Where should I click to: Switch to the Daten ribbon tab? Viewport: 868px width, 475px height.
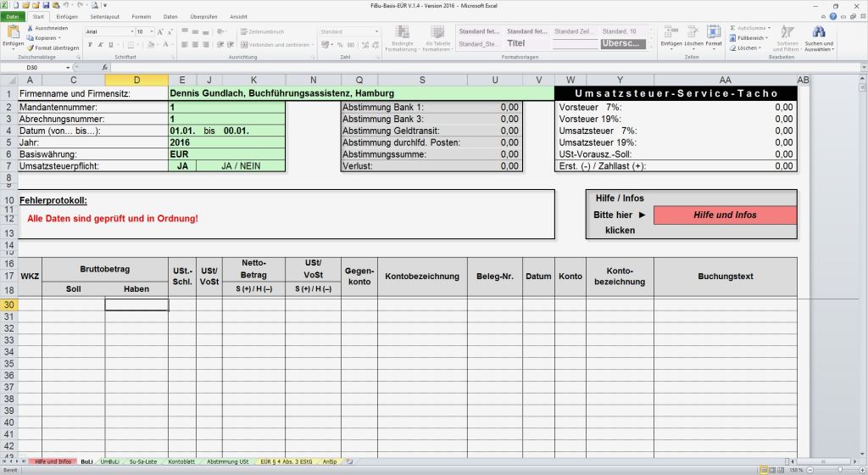pyautogui.click(x=170, y=17)
